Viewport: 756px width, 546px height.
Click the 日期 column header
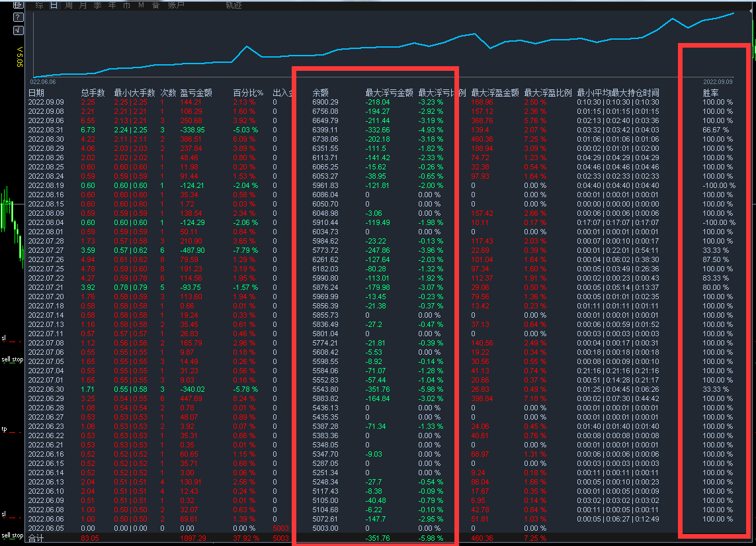[36, 93]
